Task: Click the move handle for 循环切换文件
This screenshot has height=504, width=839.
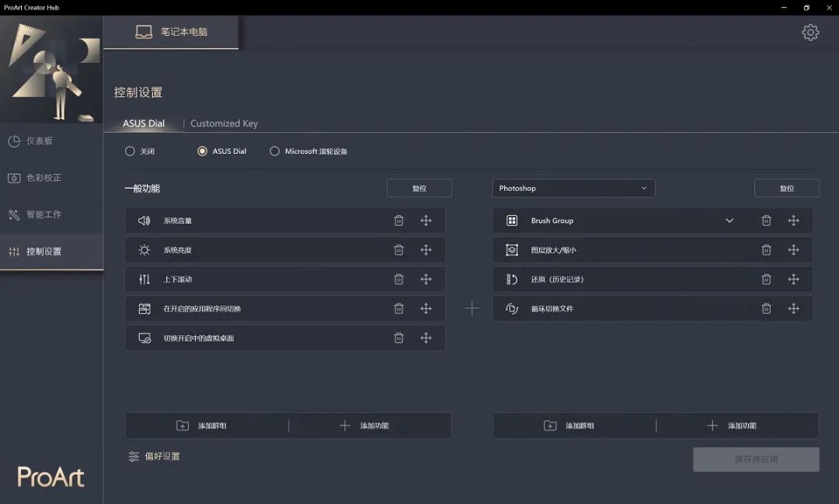Action: (793, 309)
